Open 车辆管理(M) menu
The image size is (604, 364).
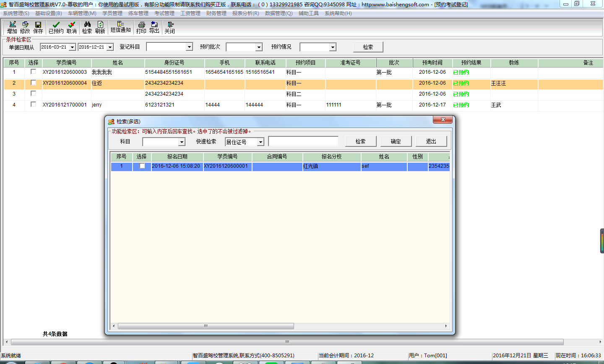point(82,13)
